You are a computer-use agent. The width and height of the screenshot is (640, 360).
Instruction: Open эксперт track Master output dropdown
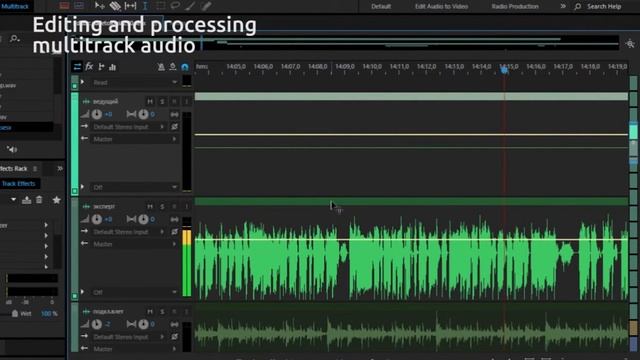pos(134,244)
